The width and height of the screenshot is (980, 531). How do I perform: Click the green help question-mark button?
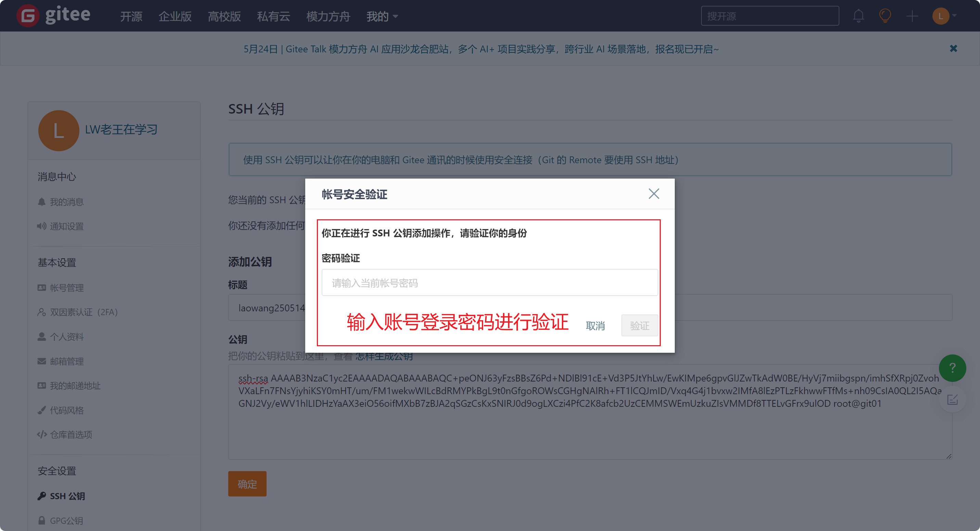tap(952, 368)
